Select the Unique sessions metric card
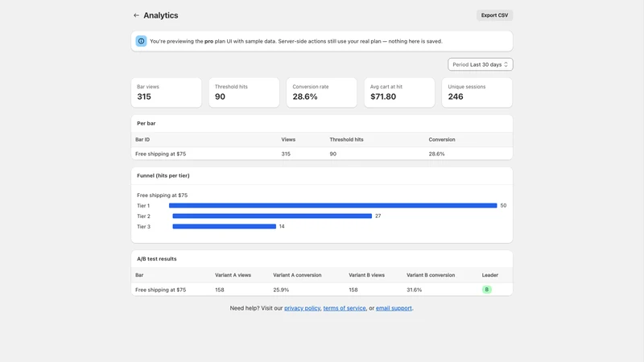The height and width of the screenshot is (362, 644). pos(477,93)
